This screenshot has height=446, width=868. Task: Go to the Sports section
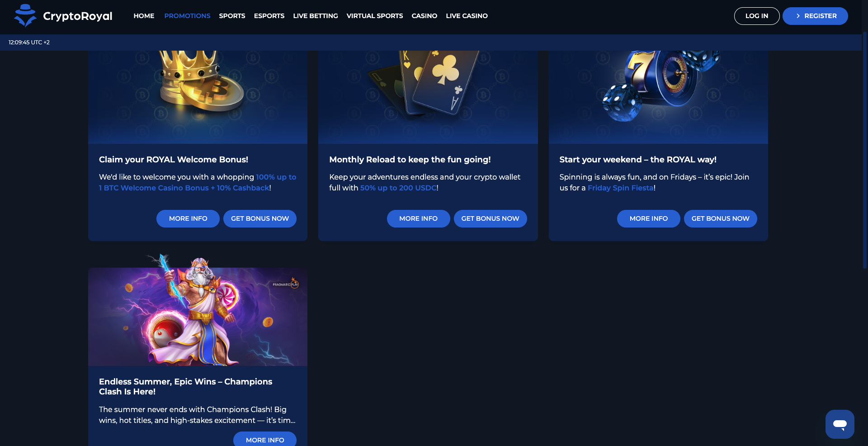(232, 16)
